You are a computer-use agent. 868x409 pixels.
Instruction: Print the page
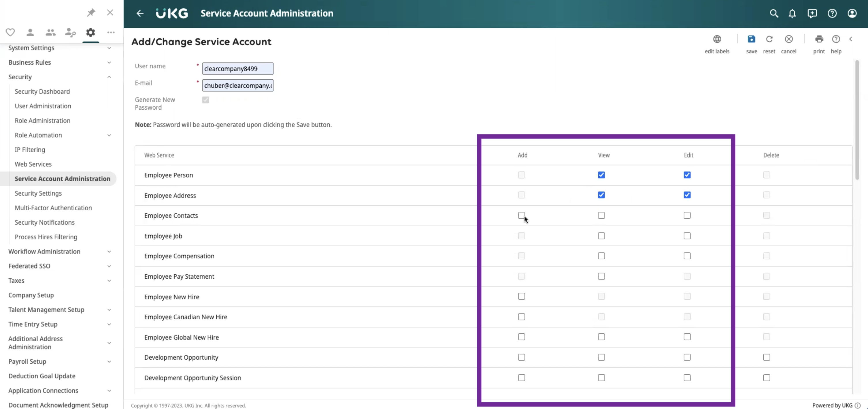click(819, 39)
